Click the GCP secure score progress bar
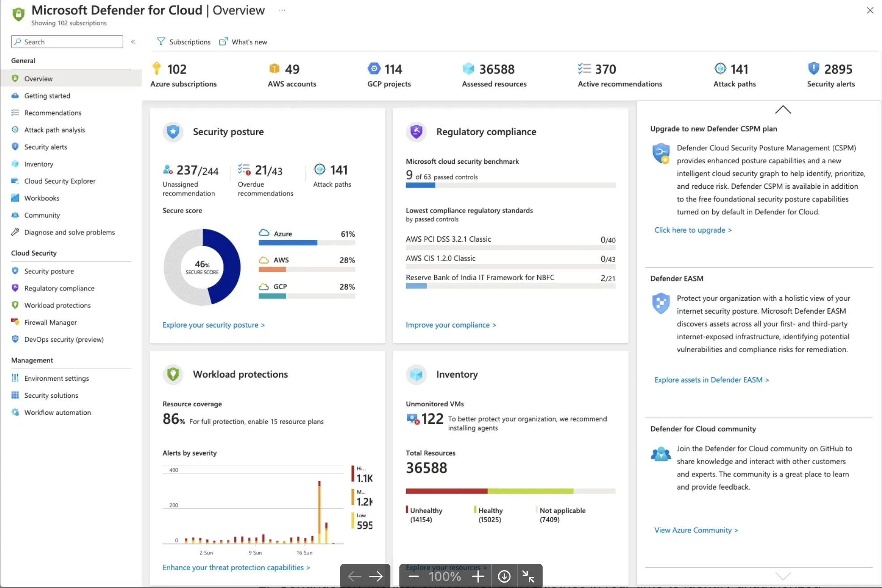 click(307, 296)
